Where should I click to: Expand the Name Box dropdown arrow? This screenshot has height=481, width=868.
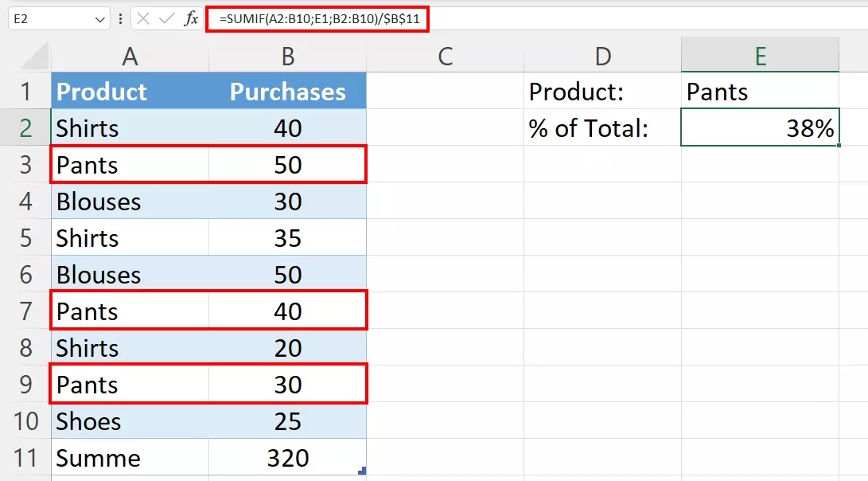100,18
